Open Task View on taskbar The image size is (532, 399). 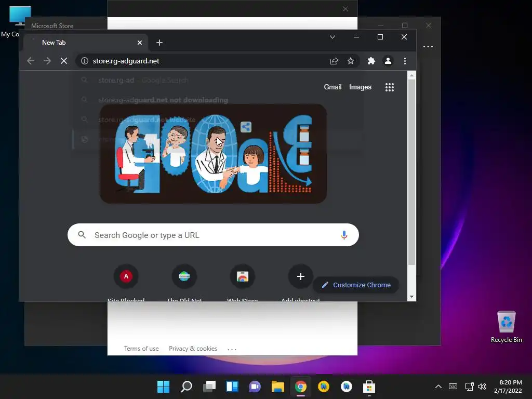(209, 387)
